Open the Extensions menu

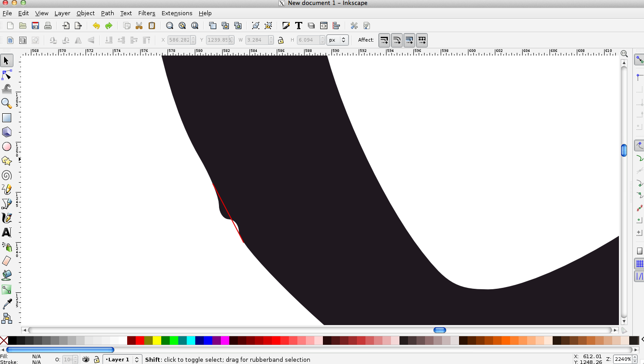tap(176, 13)
